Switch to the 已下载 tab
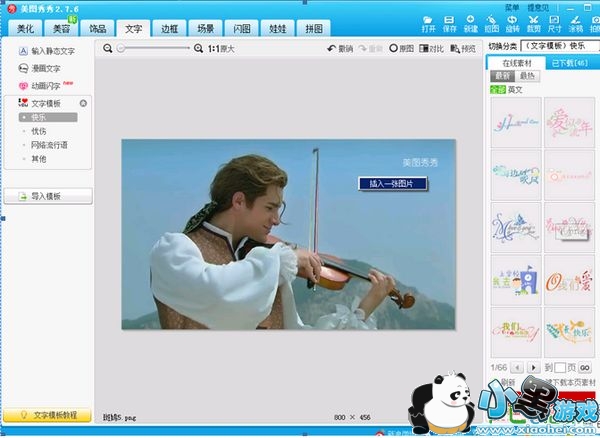The image size is (600, 438). coord(570,63)
